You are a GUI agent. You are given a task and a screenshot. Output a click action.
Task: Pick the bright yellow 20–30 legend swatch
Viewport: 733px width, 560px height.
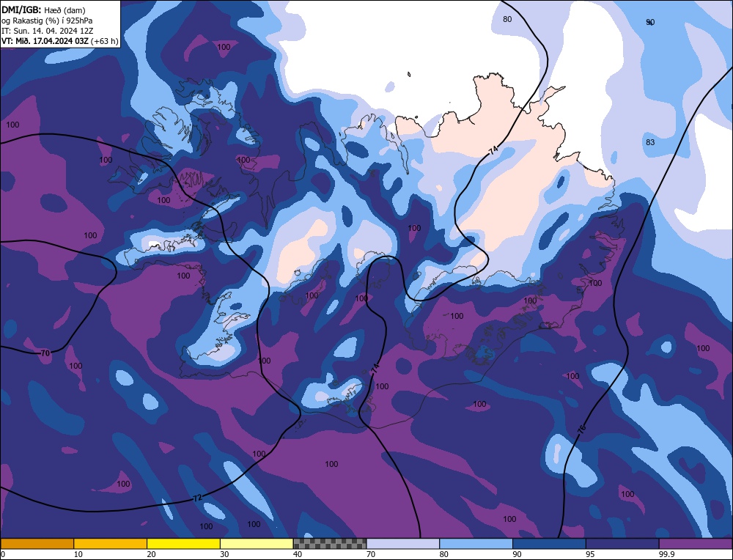tap(183, 543)
